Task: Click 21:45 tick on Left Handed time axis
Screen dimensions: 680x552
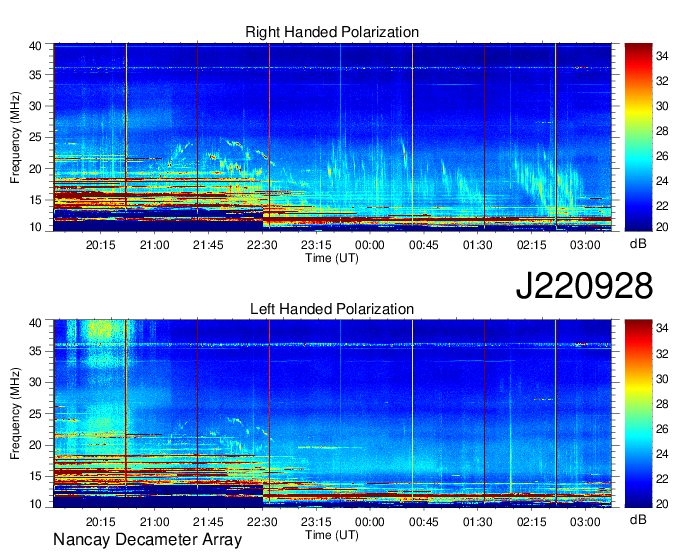Action: click(x=208, y=522)
